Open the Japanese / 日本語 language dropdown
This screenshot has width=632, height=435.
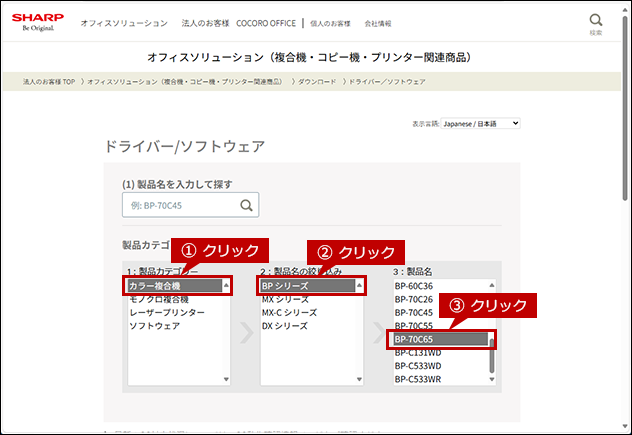(x=480, y=123)
